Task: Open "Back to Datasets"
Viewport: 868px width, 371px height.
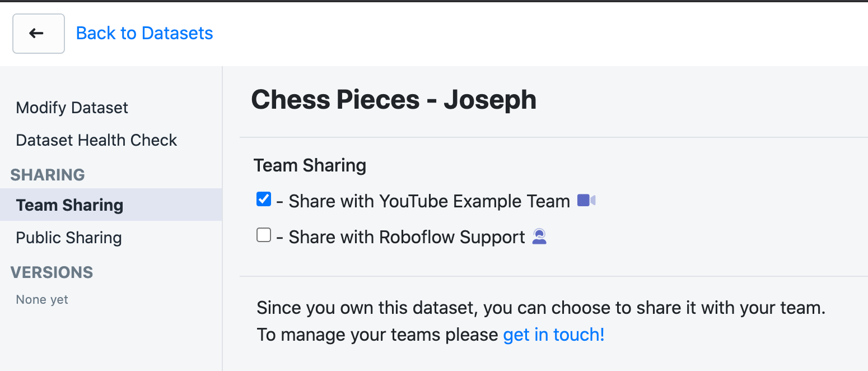Action: point(144,33)
